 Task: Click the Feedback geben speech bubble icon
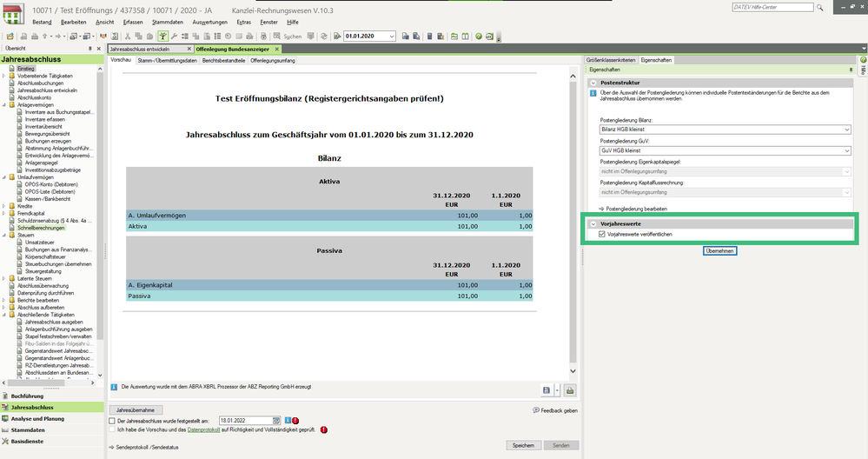tap(535, 409)
